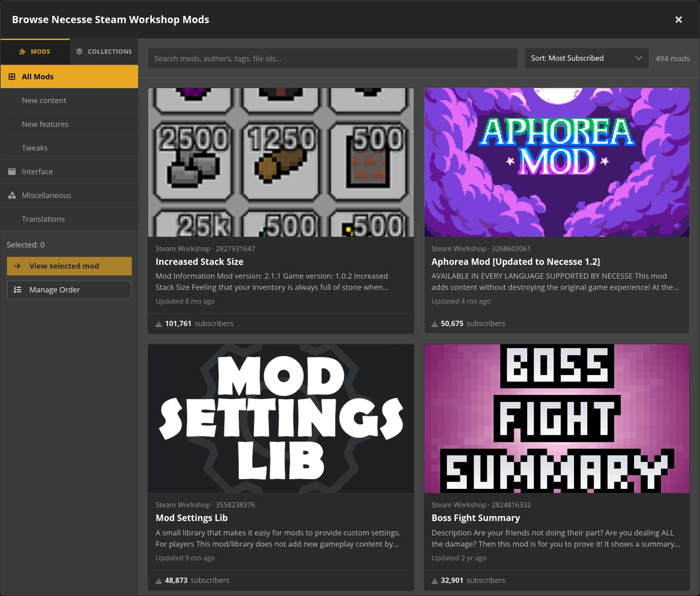
Task: Click download icon beside 48,873 subscribers
Action: point(158,580)
